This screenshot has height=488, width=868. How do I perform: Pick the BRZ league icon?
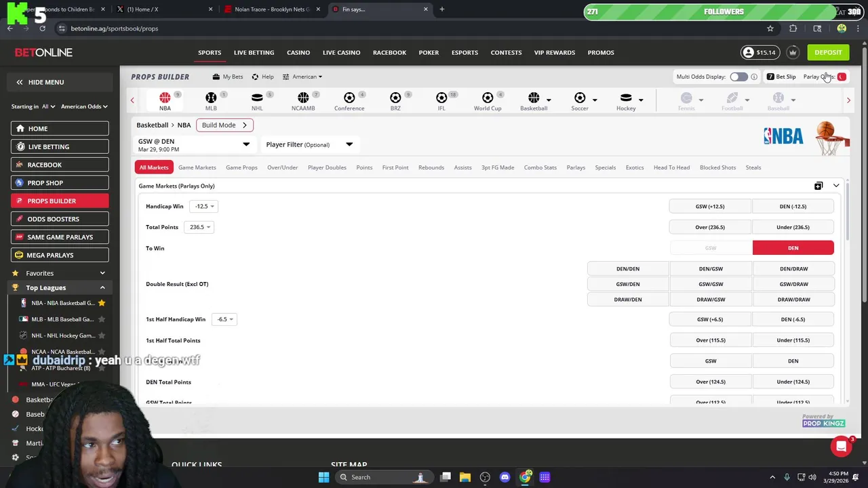point(395,98)
